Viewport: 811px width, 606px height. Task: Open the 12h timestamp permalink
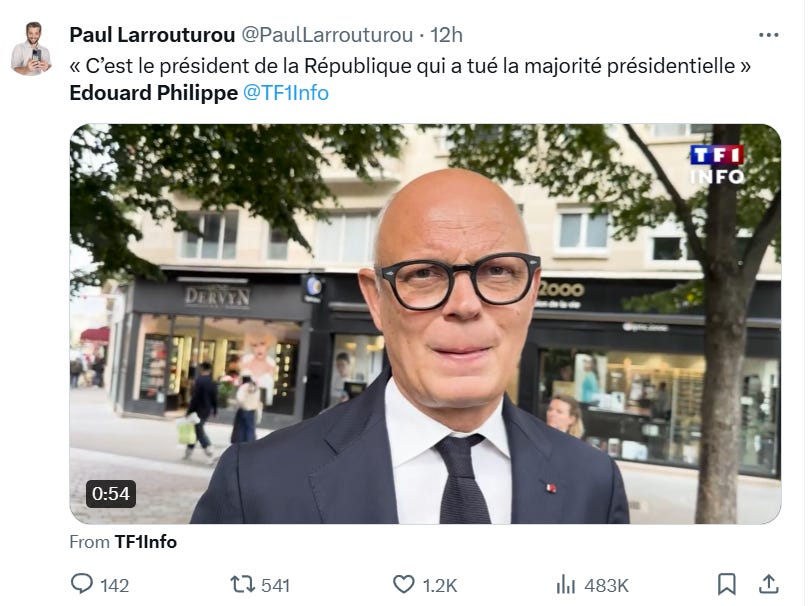coord(446,35)
